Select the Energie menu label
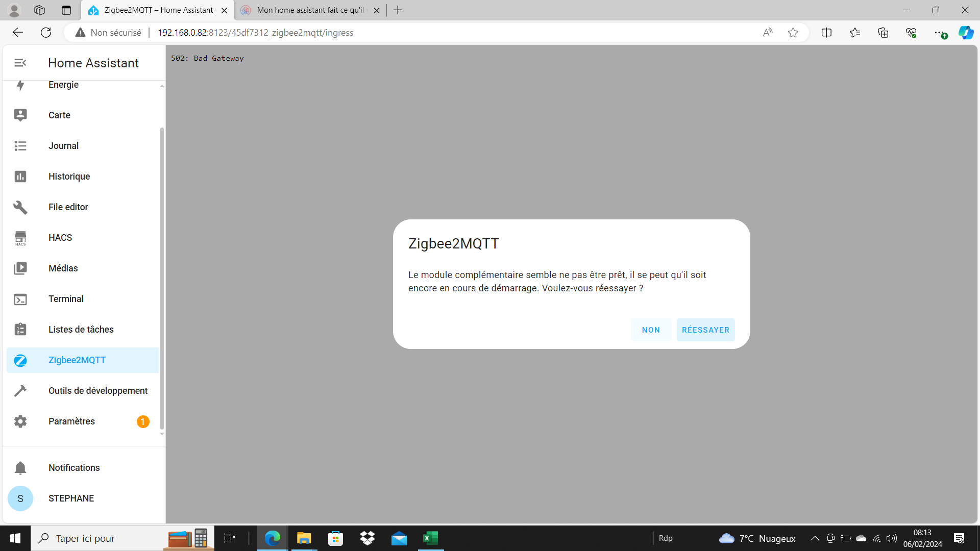980x551 pixels. tap(63, 85)
